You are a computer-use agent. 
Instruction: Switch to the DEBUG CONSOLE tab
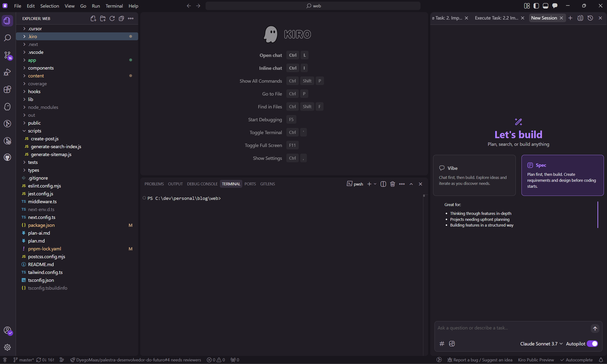pyautogui.click(x=202, y=184)
